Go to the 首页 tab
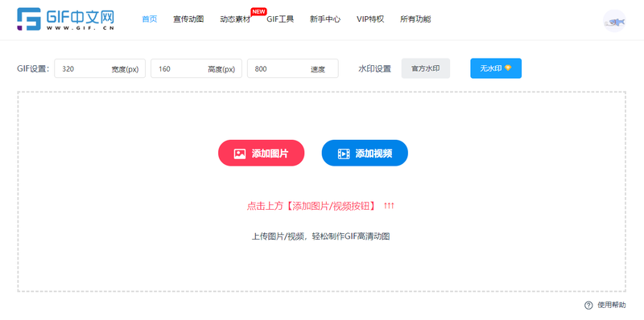The height and width of the screenshot is (320, 644). coord(150,19)
